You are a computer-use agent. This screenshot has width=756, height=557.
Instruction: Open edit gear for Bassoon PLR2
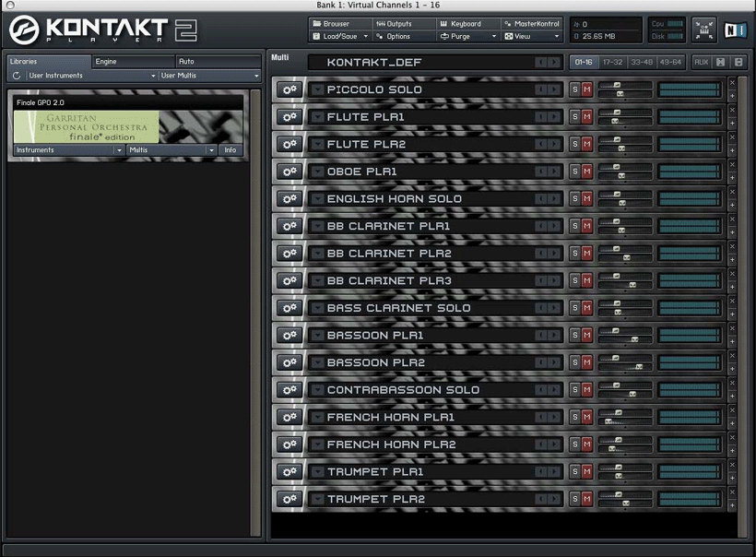pos(289,362)
